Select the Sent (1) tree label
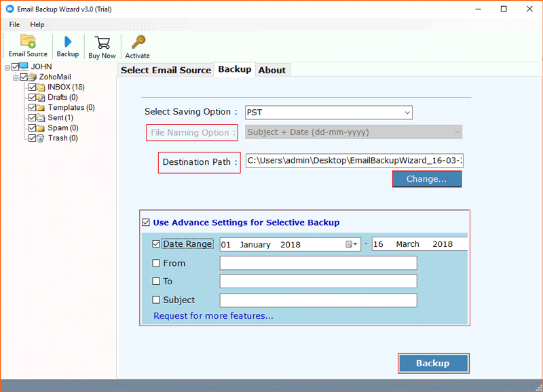This screenshot has width=543, height=392. [60, 117]
